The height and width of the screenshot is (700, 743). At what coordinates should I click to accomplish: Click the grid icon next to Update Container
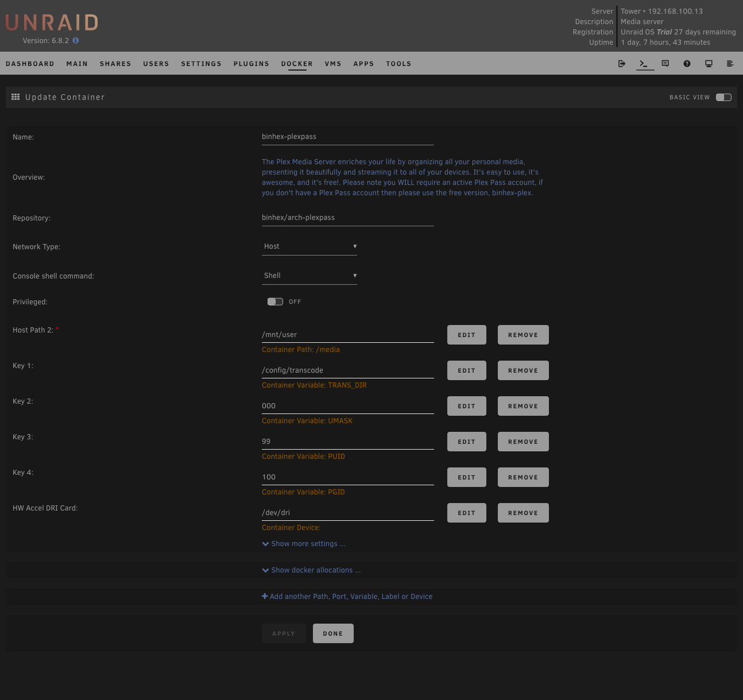tap(16, 96)
